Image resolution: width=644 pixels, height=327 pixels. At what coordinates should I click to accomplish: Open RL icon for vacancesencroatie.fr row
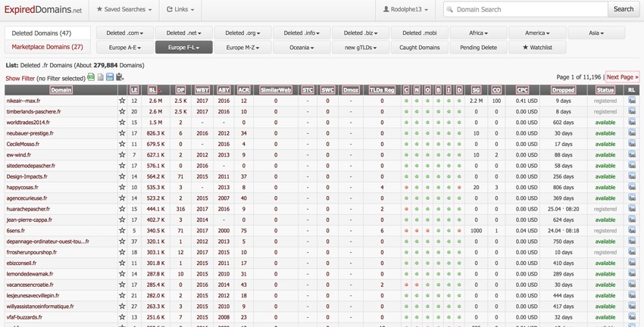pyautogui.click(x=632, y=285)
